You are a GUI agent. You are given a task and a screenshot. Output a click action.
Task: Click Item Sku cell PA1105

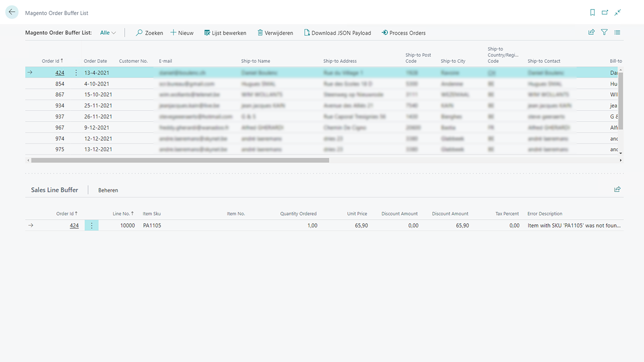click(152, 225)
